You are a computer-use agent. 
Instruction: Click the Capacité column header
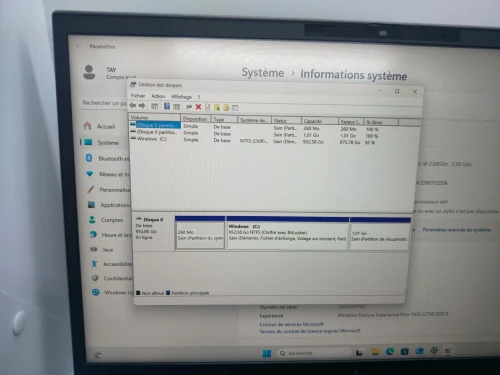320,121
